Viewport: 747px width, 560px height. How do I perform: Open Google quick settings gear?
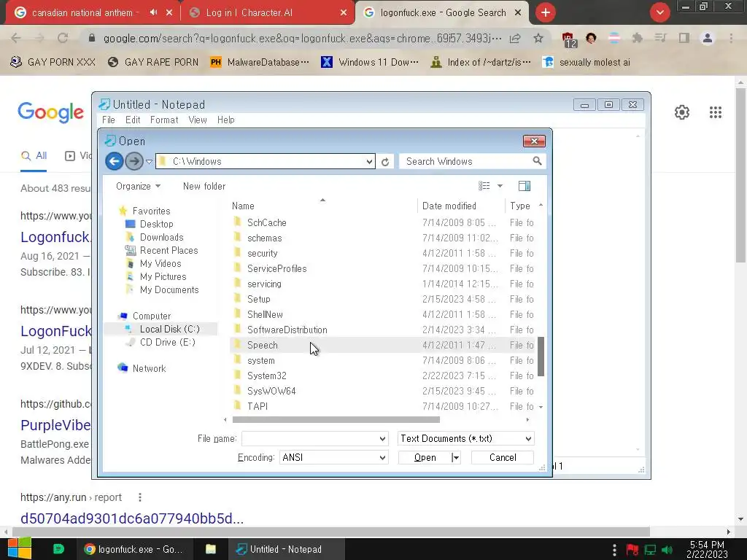coord(682,112)
